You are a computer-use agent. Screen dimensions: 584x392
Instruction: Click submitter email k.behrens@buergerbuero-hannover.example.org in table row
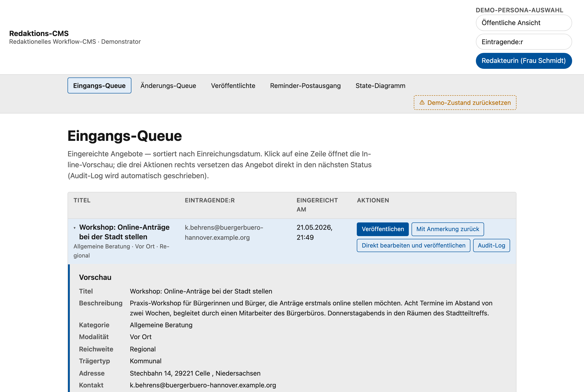(x=224, y=232)
